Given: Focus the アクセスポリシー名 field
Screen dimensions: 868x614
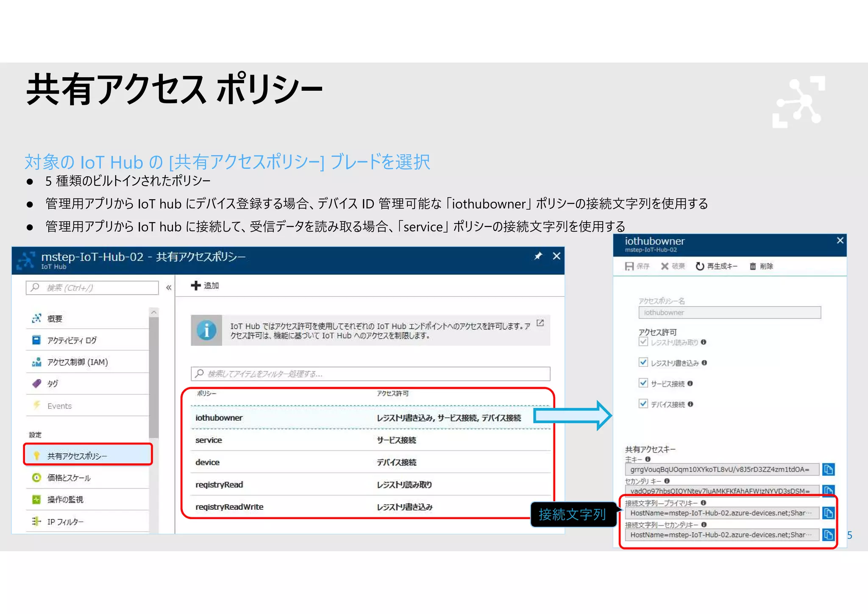Looking at the screenshot, I should pos(729,313).
